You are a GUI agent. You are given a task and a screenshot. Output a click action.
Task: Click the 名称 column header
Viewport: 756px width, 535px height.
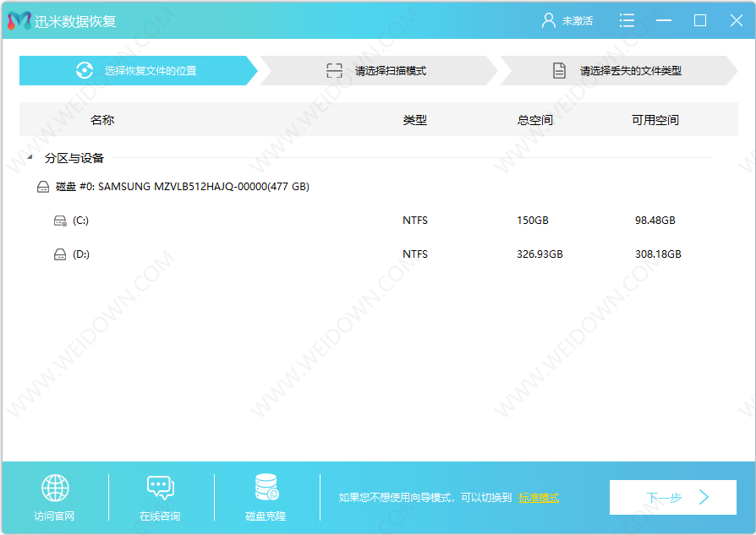(x=102, y=119)
